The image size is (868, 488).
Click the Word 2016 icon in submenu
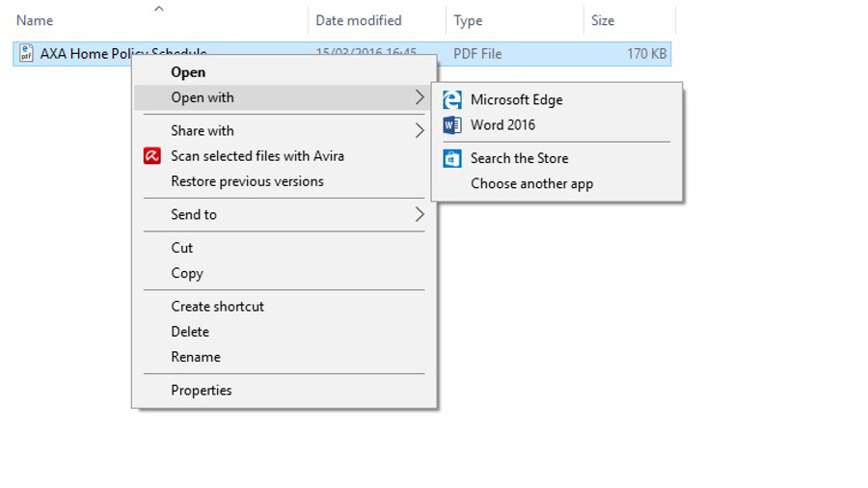(x=451, y=125)
